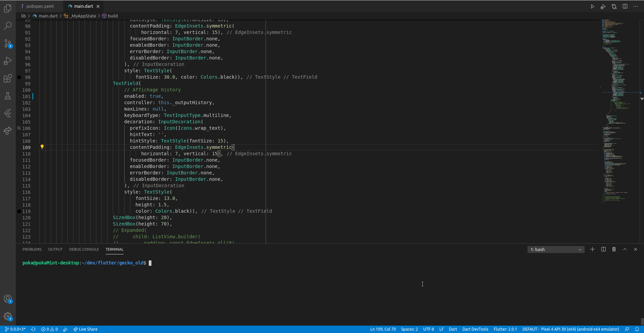644x333 pixels.
Task: Open the Run and Debug view
Action: point(8,61)
